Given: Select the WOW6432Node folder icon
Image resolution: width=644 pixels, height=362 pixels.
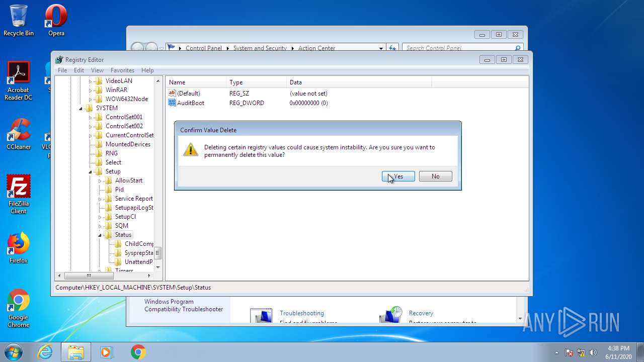Looking at the screenshot, I should (99, 99).
